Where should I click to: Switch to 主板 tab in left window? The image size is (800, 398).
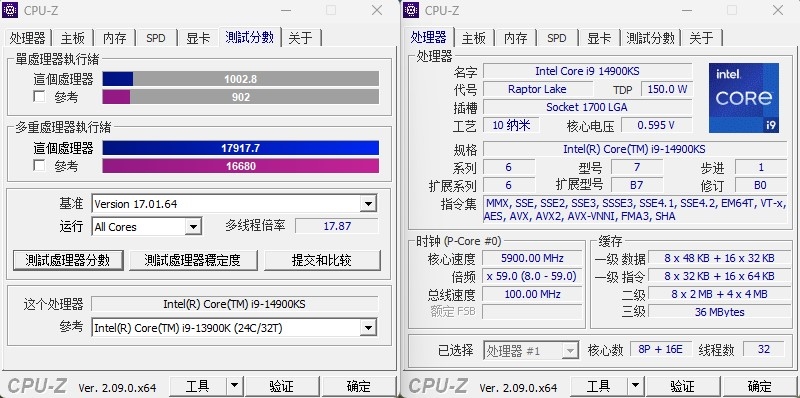pos(72,38)
